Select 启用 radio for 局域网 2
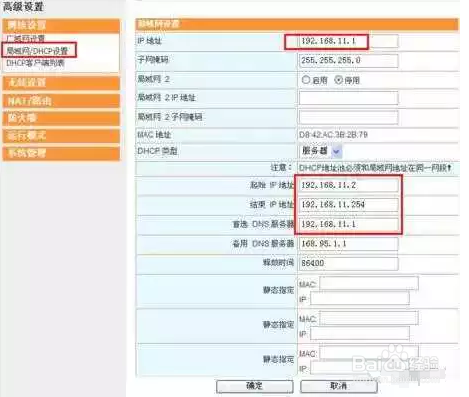Screen dimensions: 469x397 click(306, 80)
